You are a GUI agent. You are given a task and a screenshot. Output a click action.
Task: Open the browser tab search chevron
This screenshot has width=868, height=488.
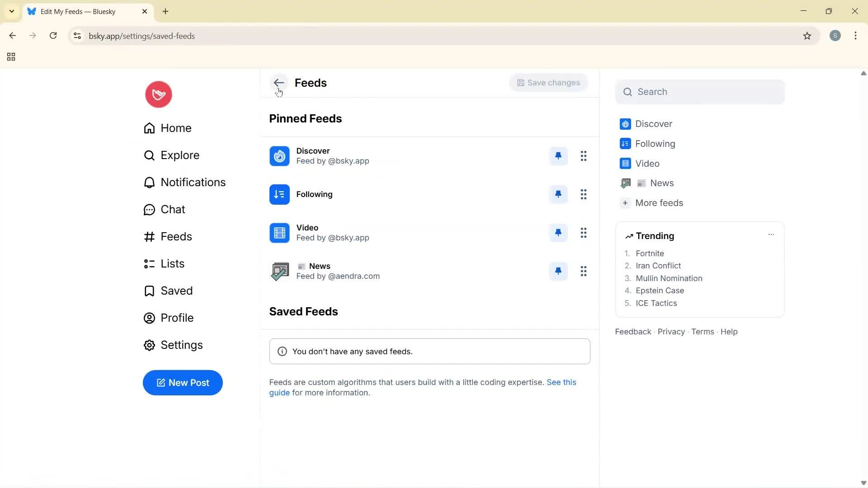click(x=11, y=11)
